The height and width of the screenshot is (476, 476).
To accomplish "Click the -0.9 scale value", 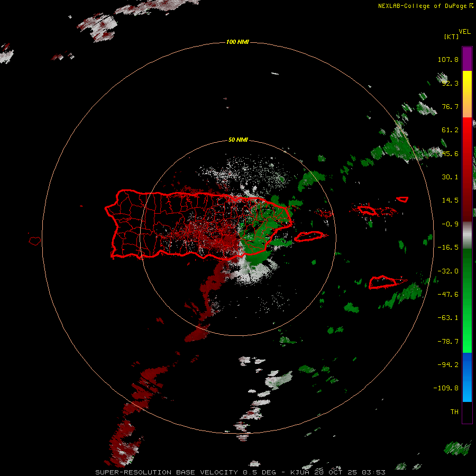I will 450,224.
